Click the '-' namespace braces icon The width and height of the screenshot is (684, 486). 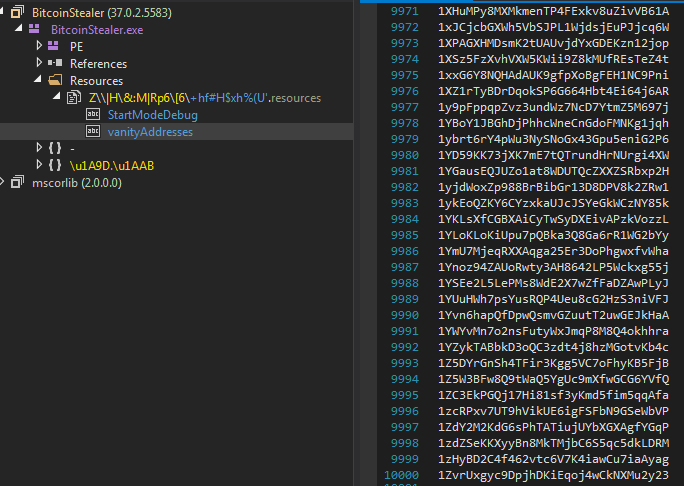click(x=55, y=148)
